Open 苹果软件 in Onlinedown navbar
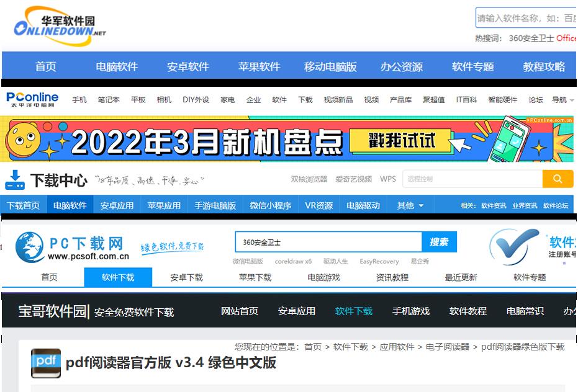The image size is (578, 392). point(259,67)
